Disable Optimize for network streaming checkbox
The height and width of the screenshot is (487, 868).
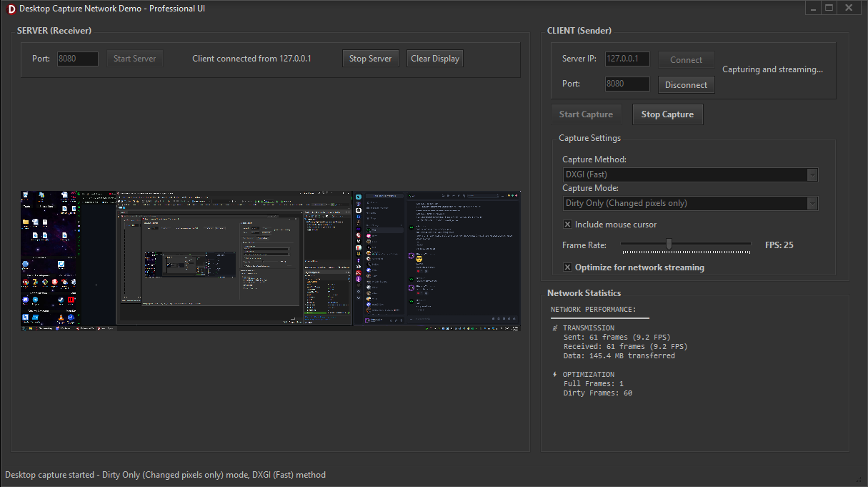pyautogui.click(x=567, y=267)
